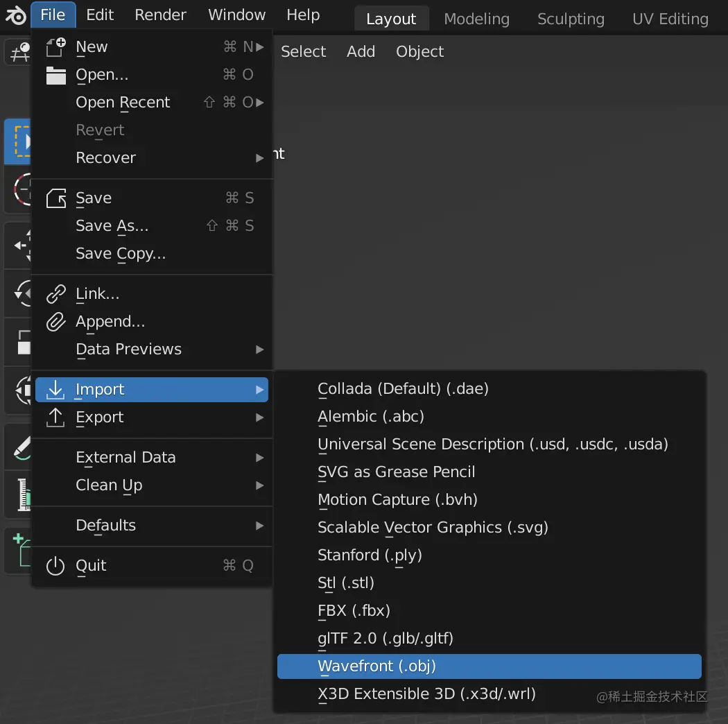Screen dimensions: 728x724
Task: Open the Render menu
Action: pyautogui.click(x=161, y=15)
